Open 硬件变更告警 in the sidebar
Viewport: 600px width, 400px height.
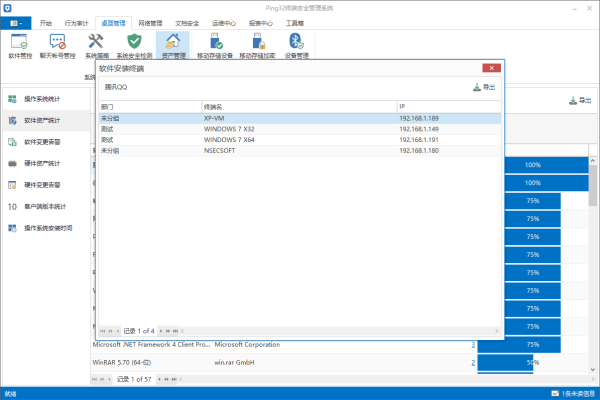pyautogui.click(x=46, y=185)
